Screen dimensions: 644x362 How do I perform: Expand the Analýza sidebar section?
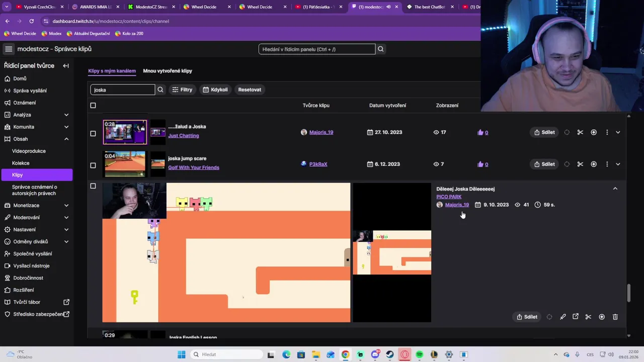coord(66,115)
